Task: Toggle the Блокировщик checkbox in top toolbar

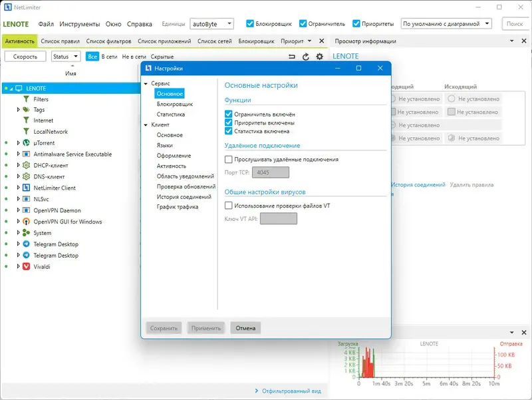Action: coord(250,23)
